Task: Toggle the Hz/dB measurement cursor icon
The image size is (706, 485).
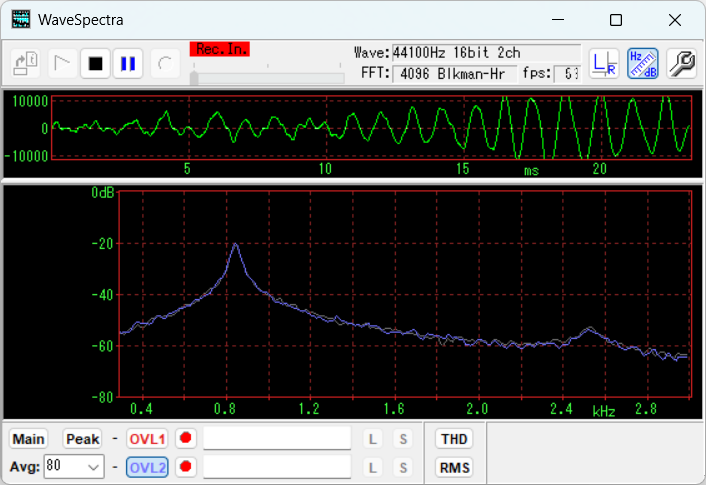Action: (643, 63)
